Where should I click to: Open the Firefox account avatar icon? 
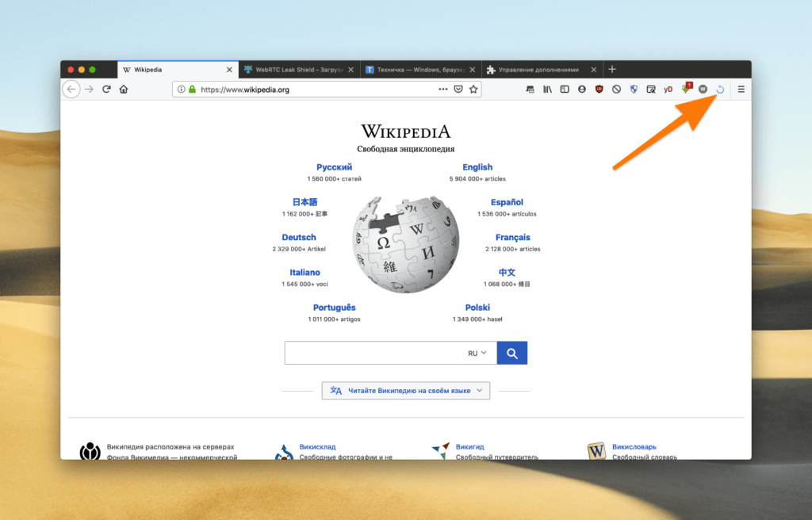point(582,89)
